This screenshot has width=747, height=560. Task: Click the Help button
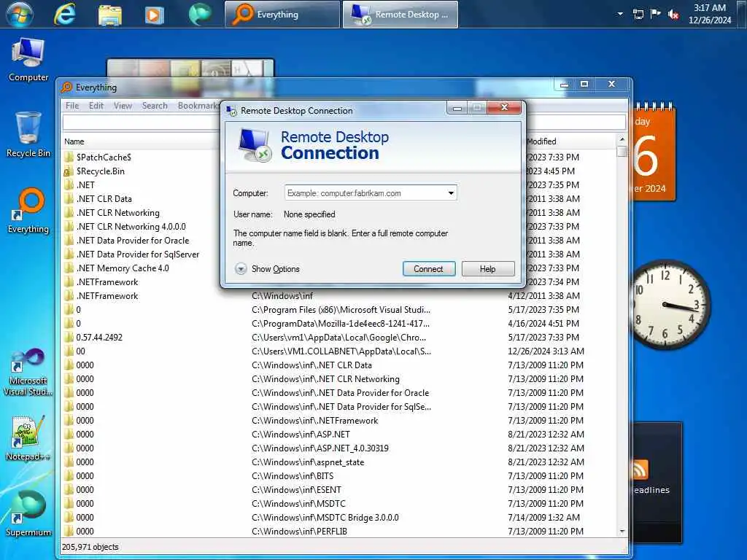(488, 269)
